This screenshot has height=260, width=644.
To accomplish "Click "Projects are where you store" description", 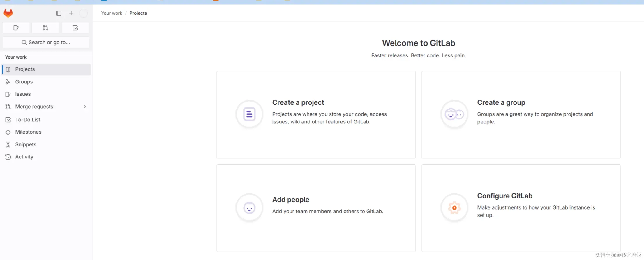I will pos(329,118).
